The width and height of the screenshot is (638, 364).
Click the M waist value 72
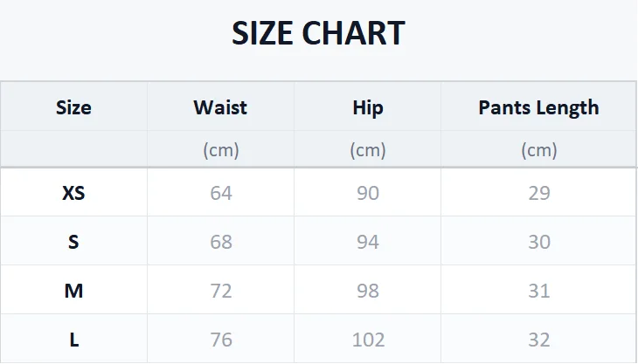pyautogui.click(x=221, y=291)
